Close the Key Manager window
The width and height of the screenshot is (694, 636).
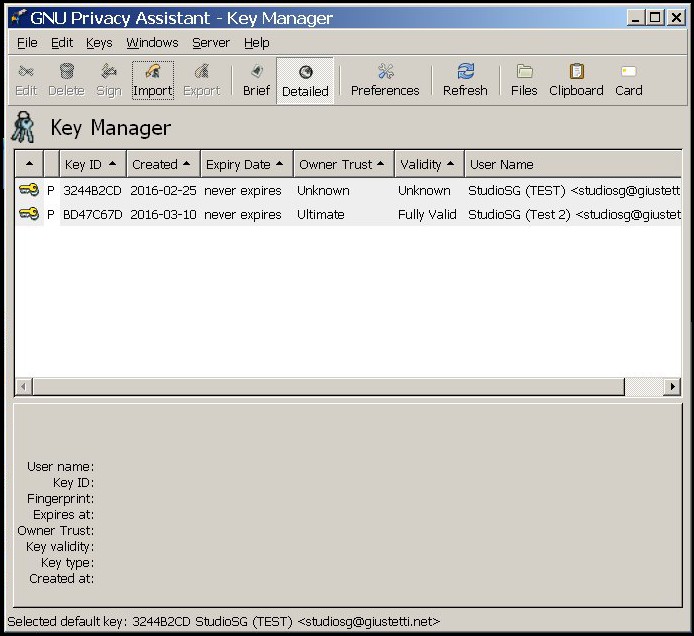coord(676,18)
